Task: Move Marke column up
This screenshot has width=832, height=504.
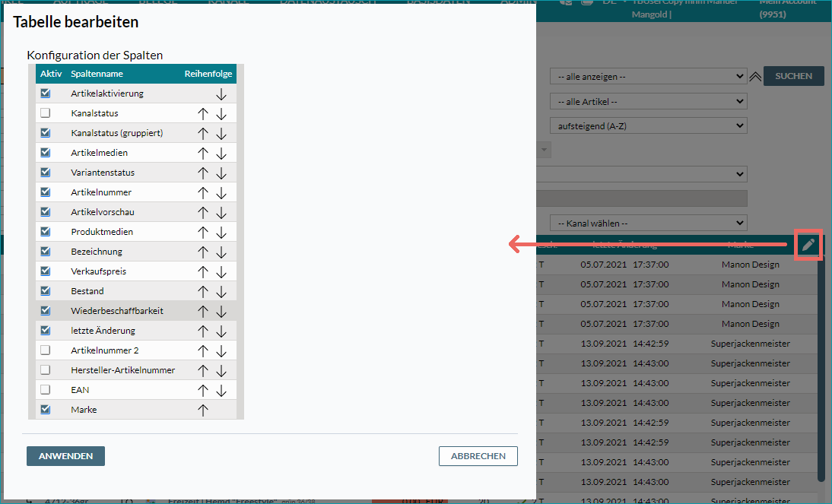Action: click(x=203, y=410)
